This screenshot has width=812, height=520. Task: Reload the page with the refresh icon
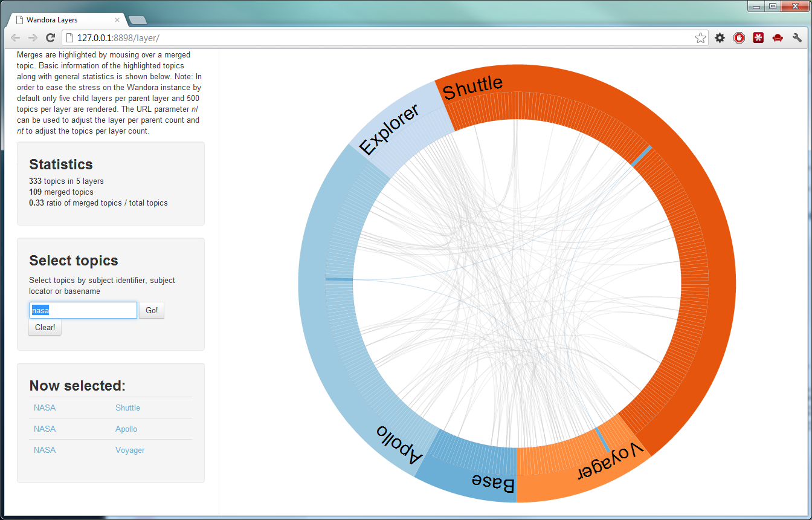[x=51, y=38]
